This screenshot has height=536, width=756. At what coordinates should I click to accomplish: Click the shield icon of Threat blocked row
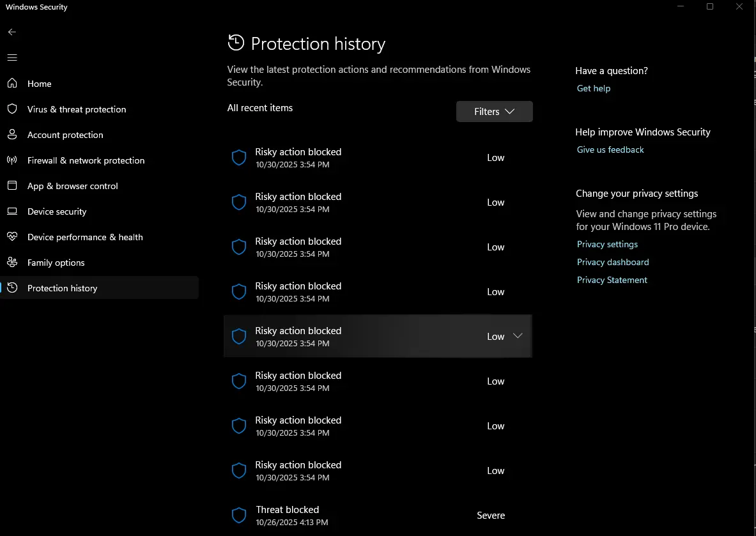point(239,516)
